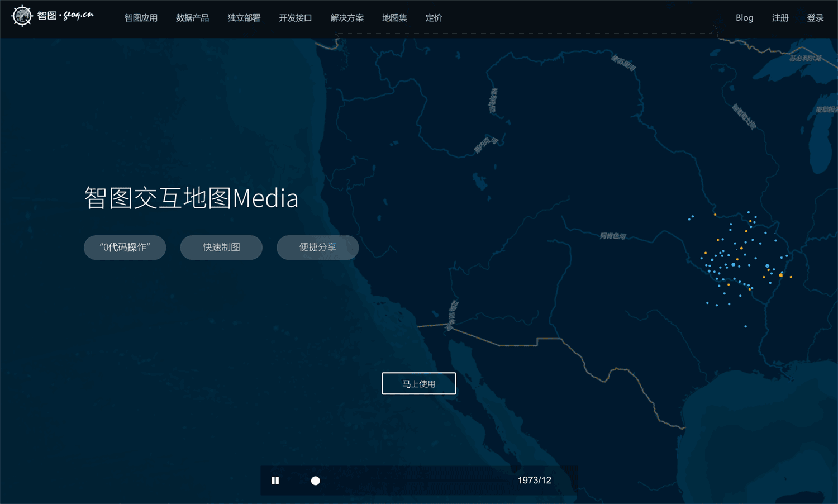The image size is (838, 504).
Task: Open the 地图集 page
Action: (x=394, y=18)
